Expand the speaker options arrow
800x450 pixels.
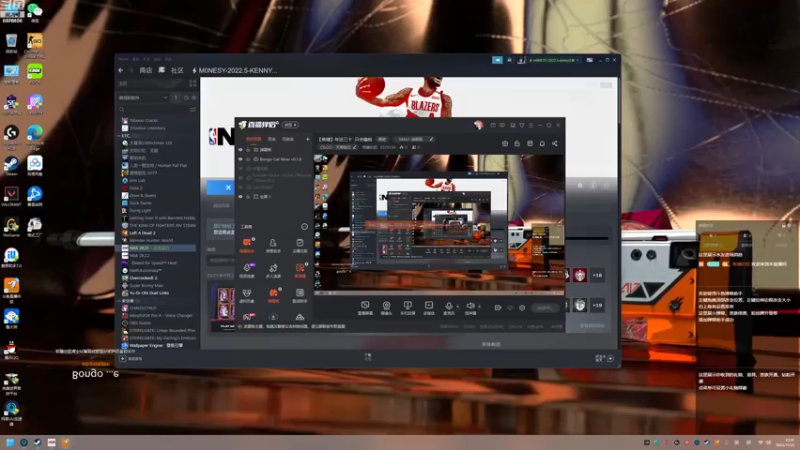(x=479, y=307)
